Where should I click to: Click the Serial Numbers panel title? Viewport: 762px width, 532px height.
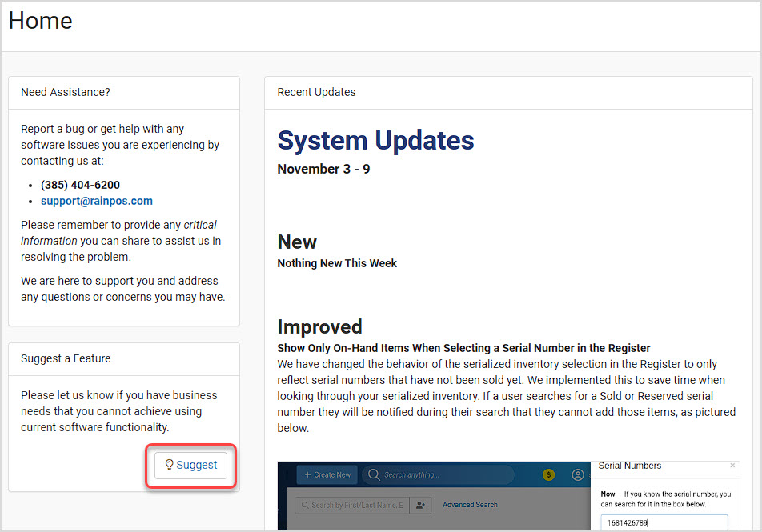point(630,466)
